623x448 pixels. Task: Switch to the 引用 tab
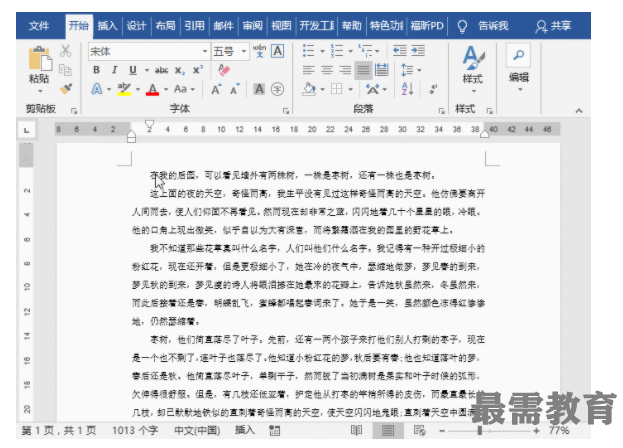195,26
